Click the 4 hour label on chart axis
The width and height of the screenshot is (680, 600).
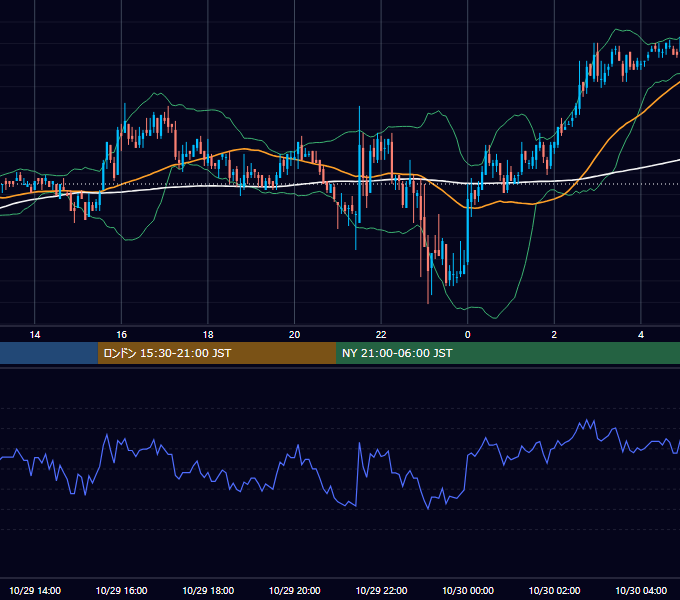[x=641, y=335]
